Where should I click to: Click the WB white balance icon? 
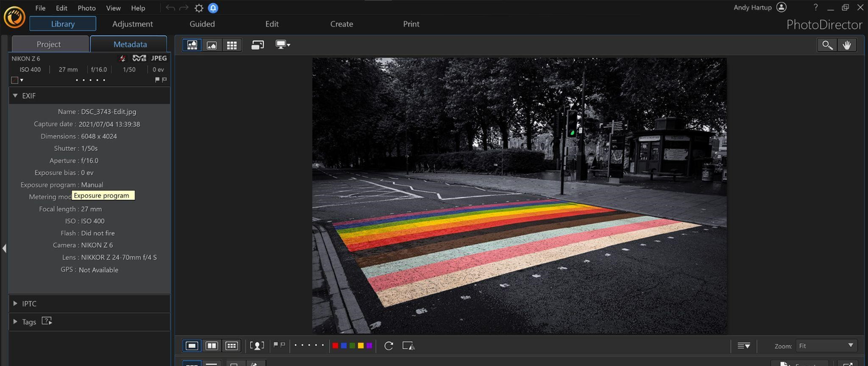coord(139,59)
